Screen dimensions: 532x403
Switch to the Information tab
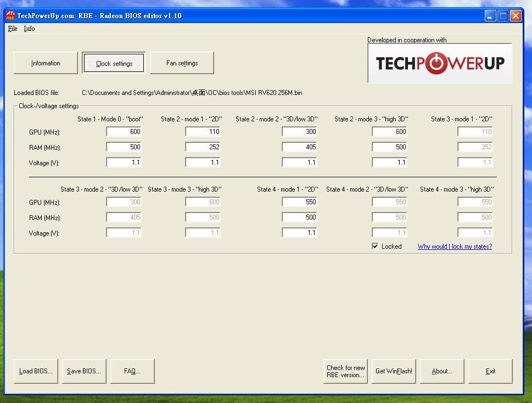pyautogui.click(x=46, y=63)
